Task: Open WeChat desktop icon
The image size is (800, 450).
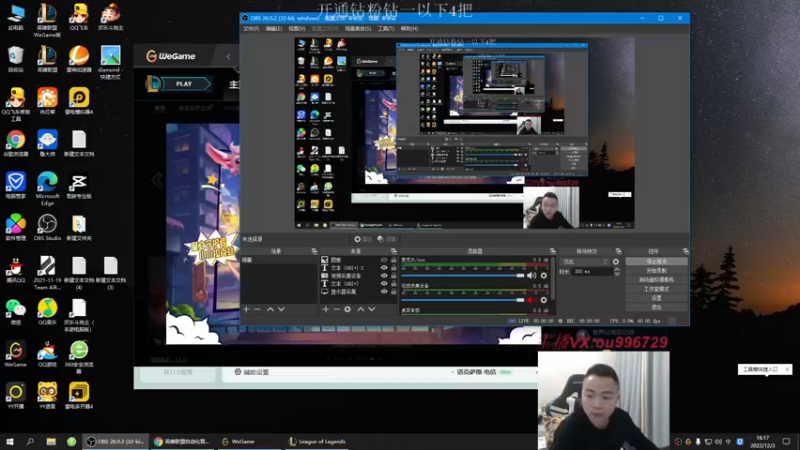Action: (16, 312)
